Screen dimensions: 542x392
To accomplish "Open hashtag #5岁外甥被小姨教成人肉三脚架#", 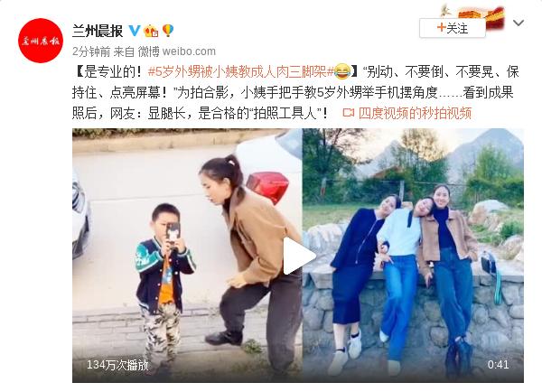I will (241, 71).
